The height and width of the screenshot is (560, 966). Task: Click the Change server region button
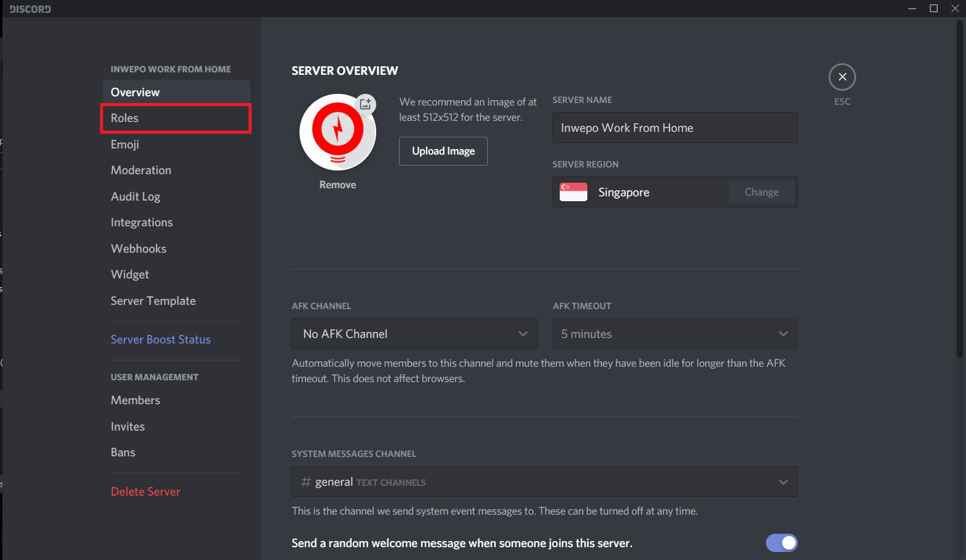point(761,192)
